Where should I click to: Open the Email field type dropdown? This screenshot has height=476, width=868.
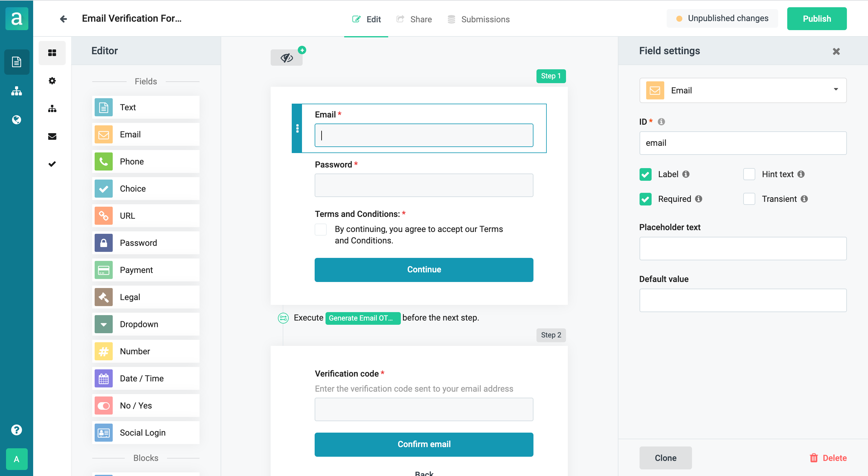(743, 90)
